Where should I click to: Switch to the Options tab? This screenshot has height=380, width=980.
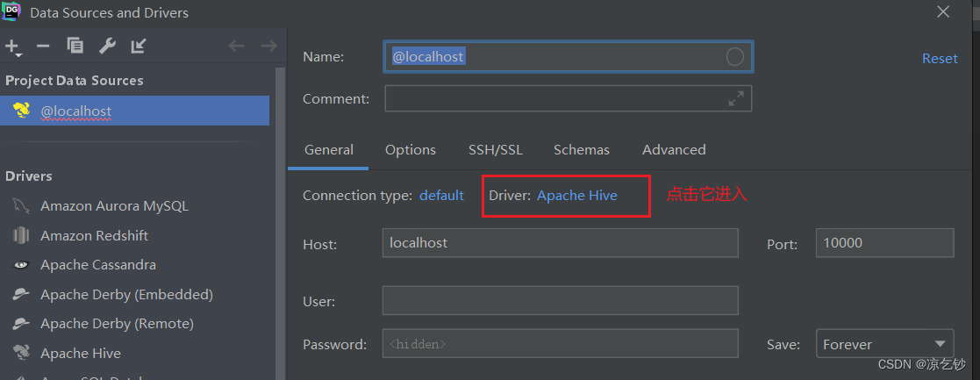(411, 150)
